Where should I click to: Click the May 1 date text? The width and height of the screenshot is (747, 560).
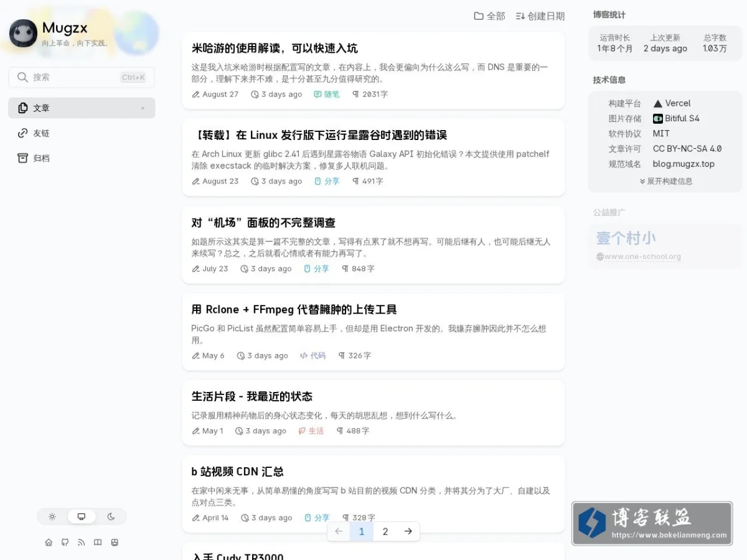(213, 431)
